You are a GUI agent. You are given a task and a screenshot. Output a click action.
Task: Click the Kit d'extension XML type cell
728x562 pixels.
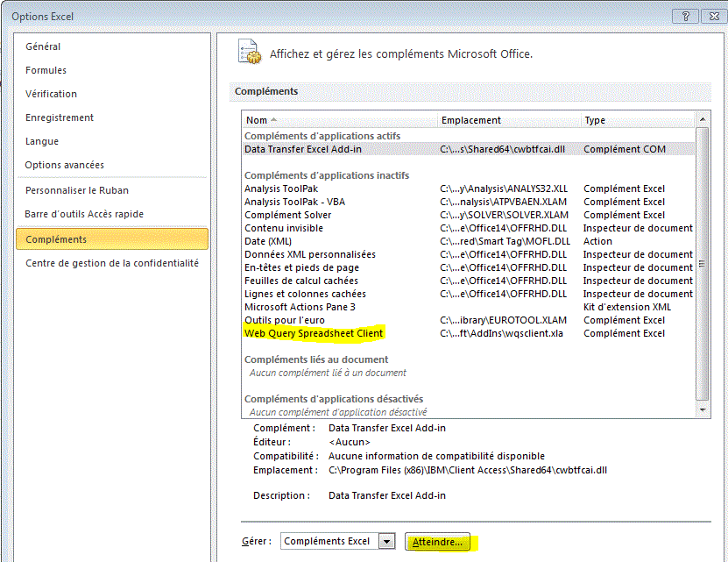coord(626,307)
